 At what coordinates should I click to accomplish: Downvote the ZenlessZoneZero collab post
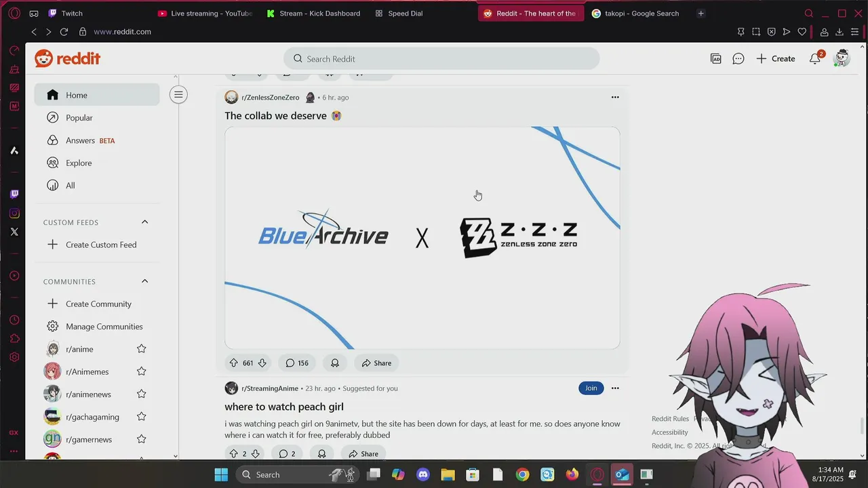262,363
